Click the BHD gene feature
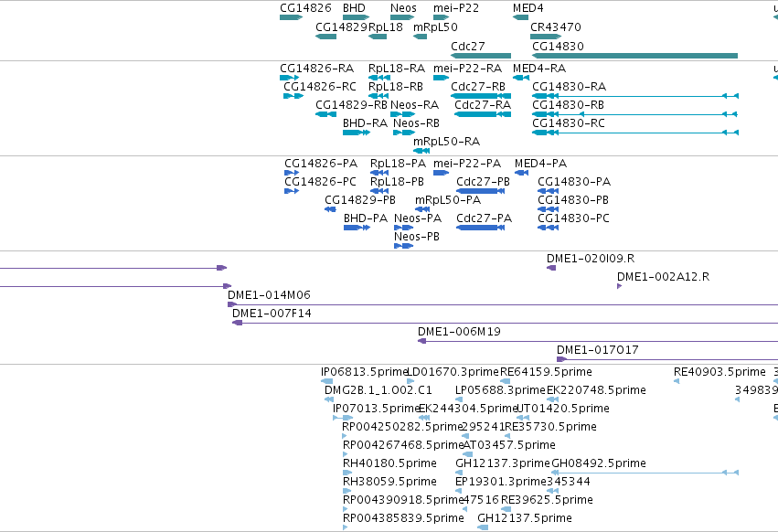Screen dimensions: 778x532 point(356,17)
